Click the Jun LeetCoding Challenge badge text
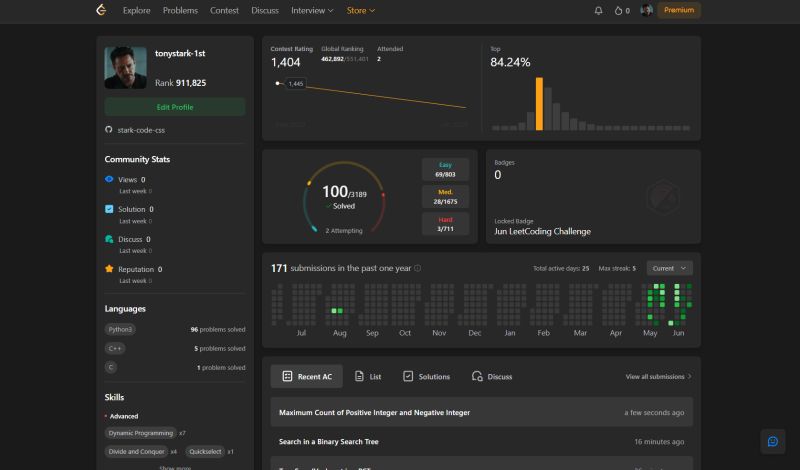The height and width of the screenshot is (470, 800). (542, 231)
